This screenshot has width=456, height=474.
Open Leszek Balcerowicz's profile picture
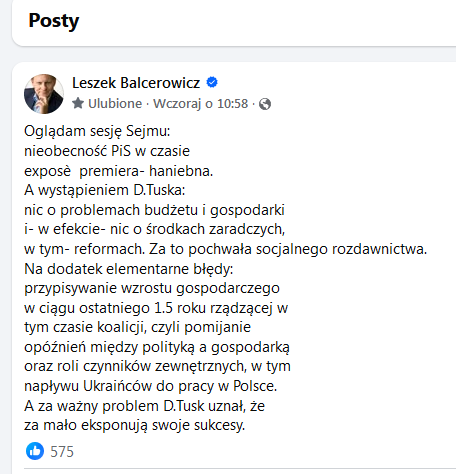44,94
